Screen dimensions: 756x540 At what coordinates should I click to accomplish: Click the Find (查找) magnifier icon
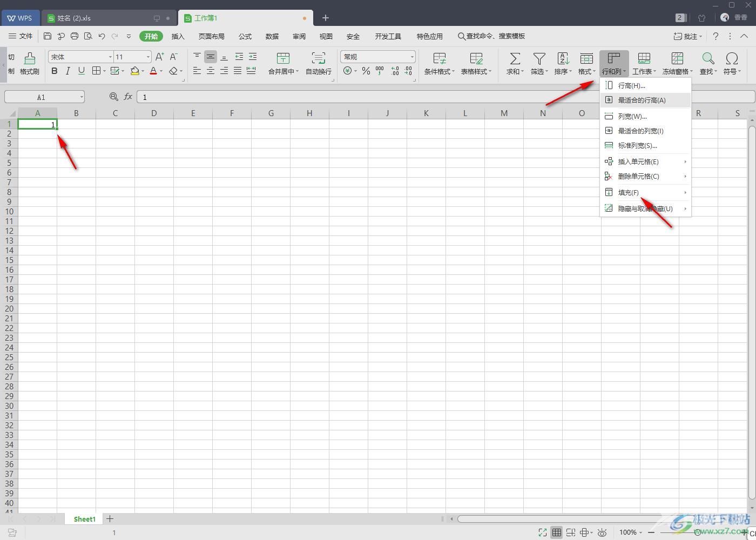708,58
